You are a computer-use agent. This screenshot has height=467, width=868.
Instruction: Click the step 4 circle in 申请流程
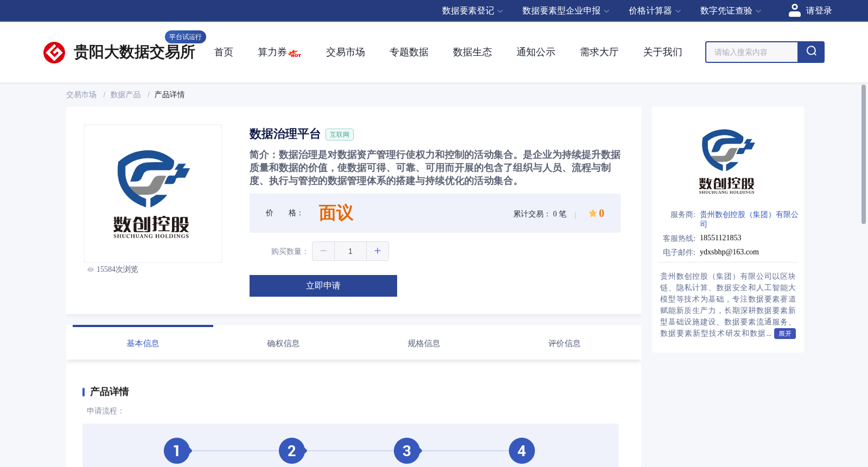click(x=522, y=451)
